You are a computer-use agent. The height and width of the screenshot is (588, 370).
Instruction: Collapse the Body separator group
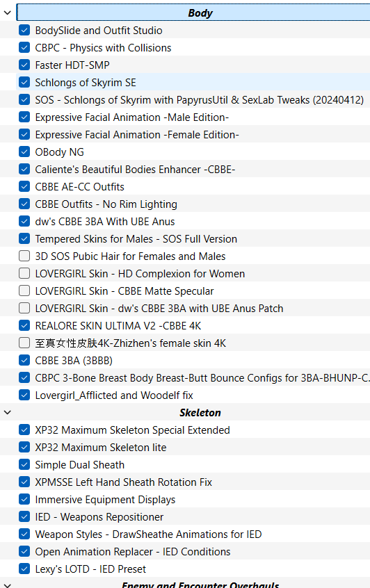[x=8, y=13]
